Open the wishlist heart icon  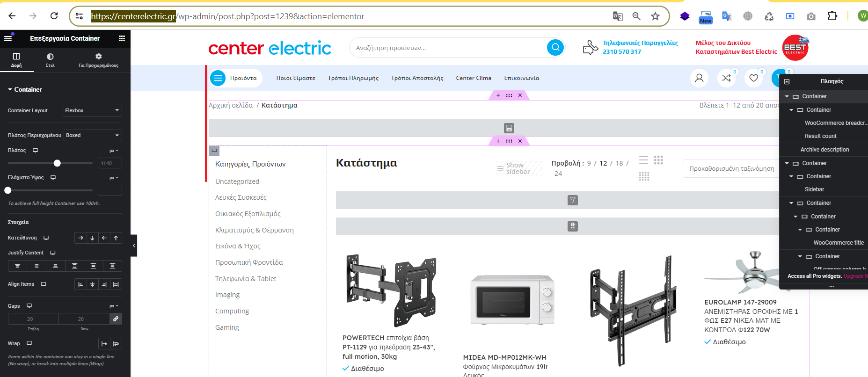[x=753, y=78]
